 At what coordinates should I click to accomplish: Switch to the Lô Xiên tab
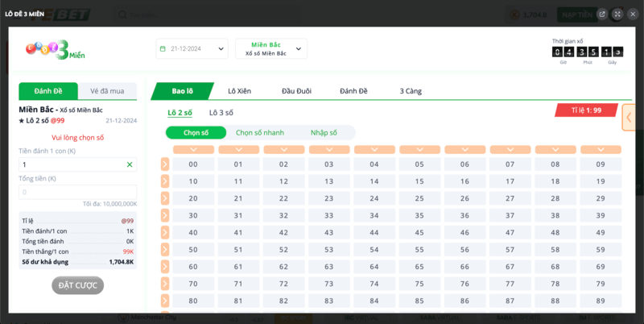(x=240, y=91)
